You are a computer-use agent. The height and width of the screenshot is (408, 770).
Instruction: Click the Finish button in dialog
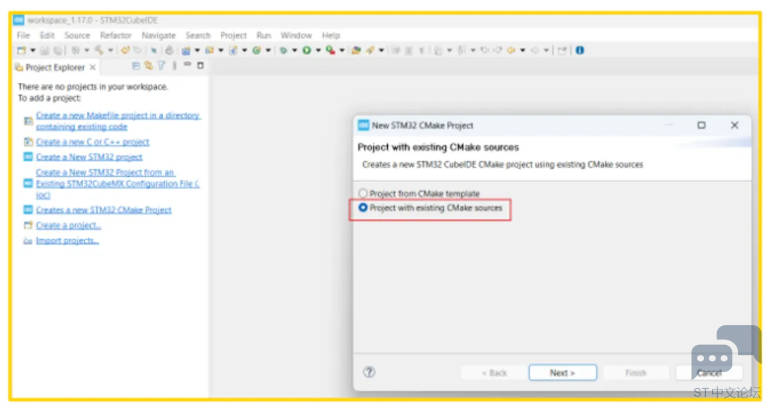pos(636,373)
